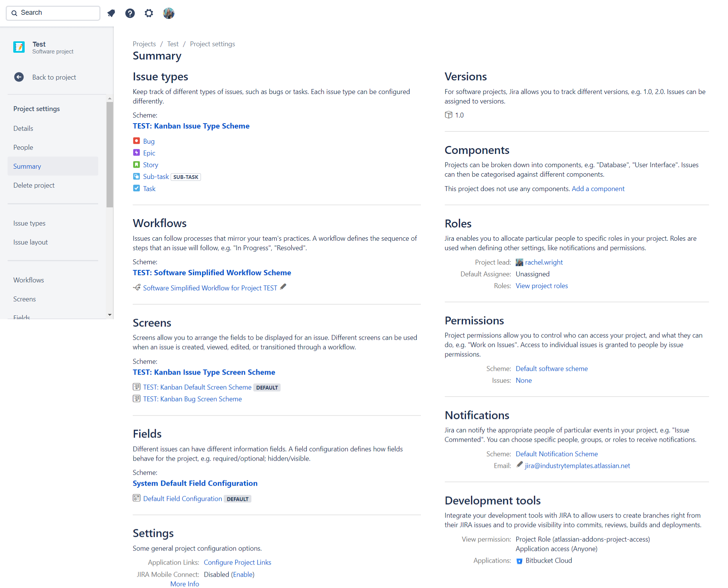728x588 pixels.
Task: Click the search magnifier icon
Action: pyautogui.click(x=14, y=13)
